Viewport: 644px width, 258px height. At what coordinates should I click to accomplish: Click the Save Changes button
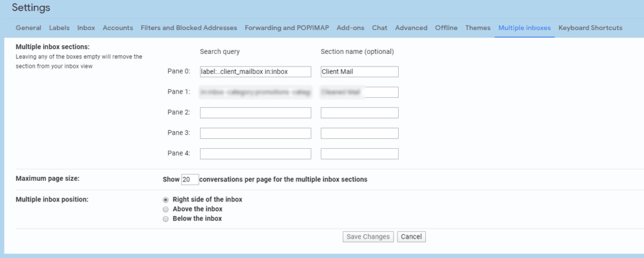point(369,237)
